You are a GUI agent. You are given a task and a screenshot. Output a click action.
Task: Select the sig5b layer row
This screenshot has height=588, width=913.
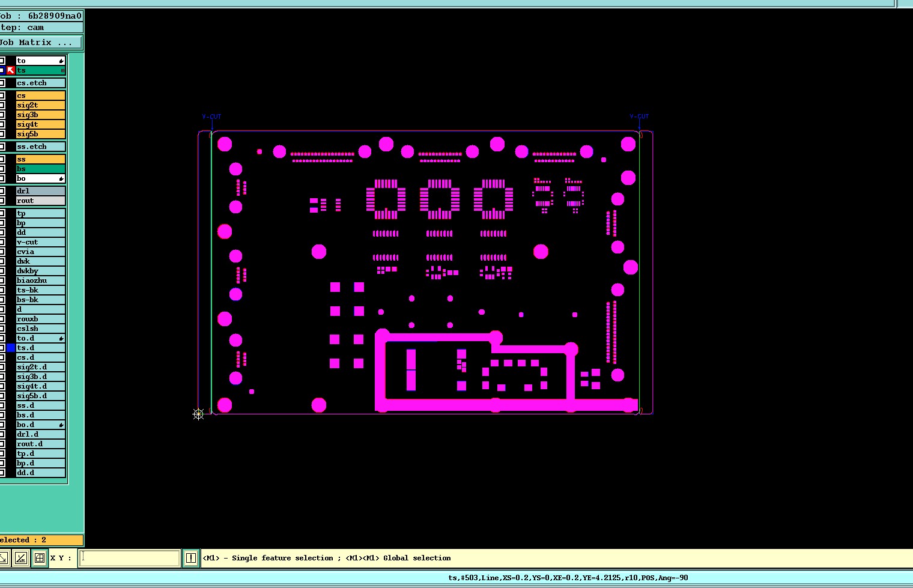[40, 134]
